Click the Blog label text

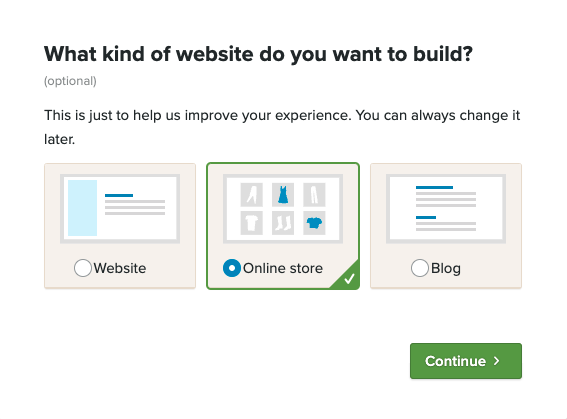pyautogui.click(x=446, y=269)
